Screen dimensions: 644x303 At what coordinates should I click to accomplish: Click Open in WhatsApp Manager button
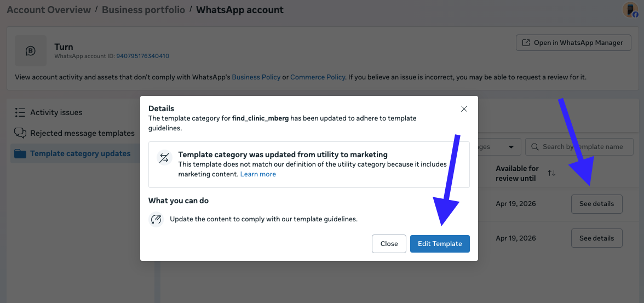click(x=573, y=43)
